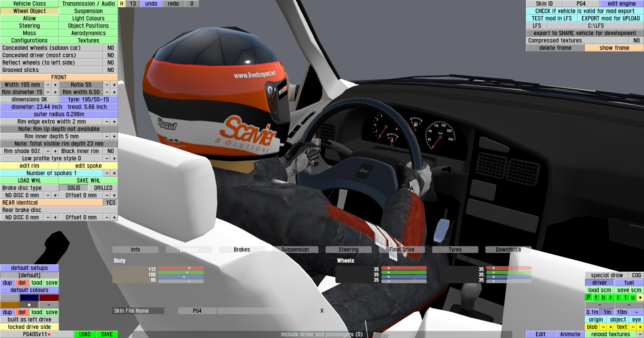Click the undo button

tap(151, 4)
